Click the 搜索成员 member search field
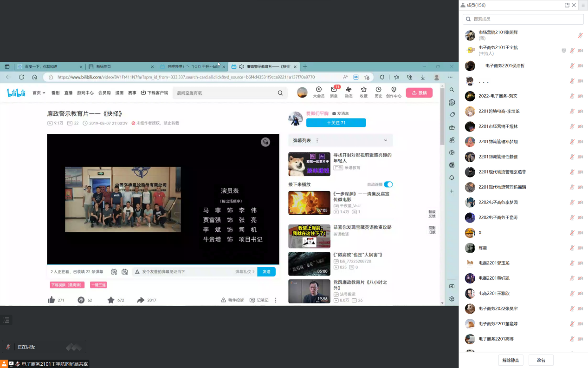The height and width of the screenshot is (368, 588). (523, 19)
